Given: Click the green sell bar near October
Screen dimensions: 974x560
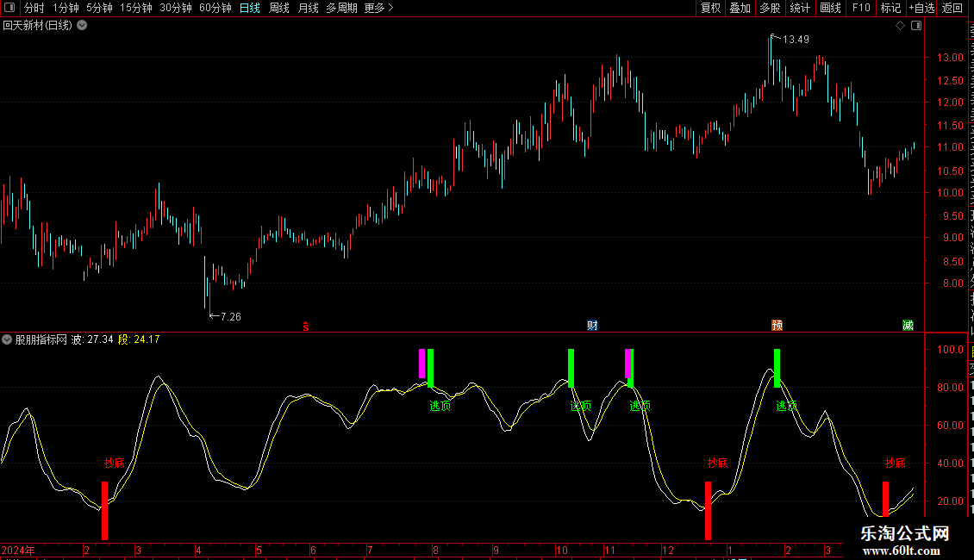Looking at the screenshot, I should (571, 368).
